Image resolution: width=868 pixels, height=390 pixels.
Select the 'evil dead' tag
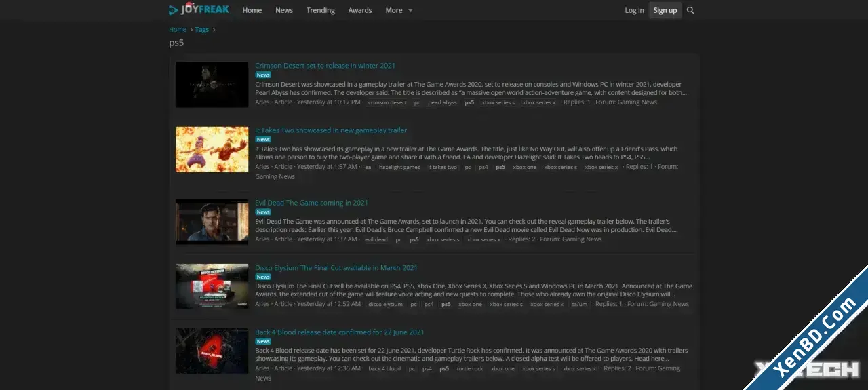tap(376, 240)
